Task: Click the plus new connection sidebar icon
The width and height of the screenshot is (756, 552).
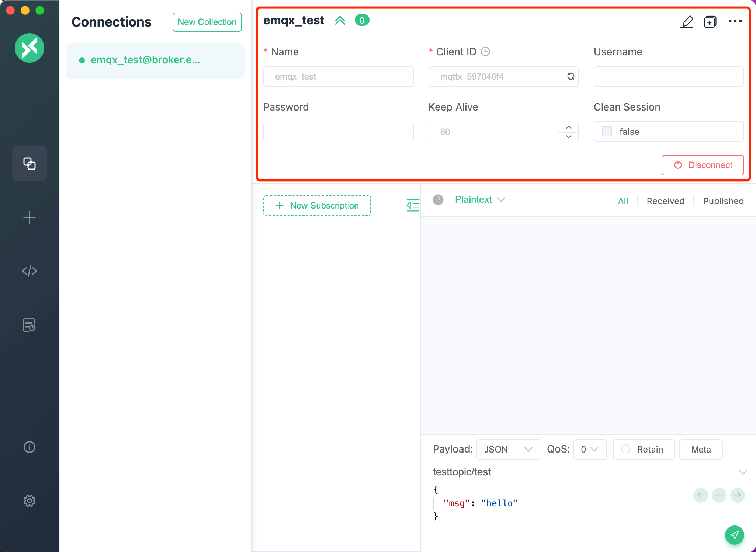Action: click(30, 217)
